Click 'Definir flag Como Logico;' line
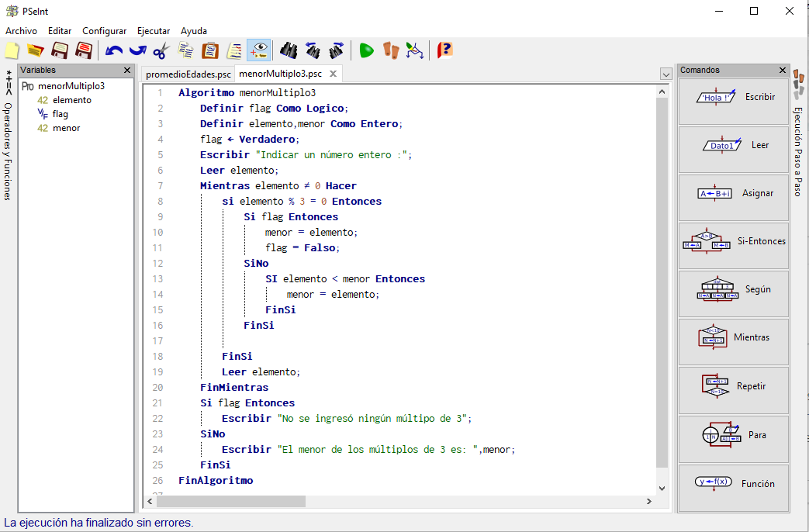The height and width of the screenshot is (532, 809). point(275,109)
